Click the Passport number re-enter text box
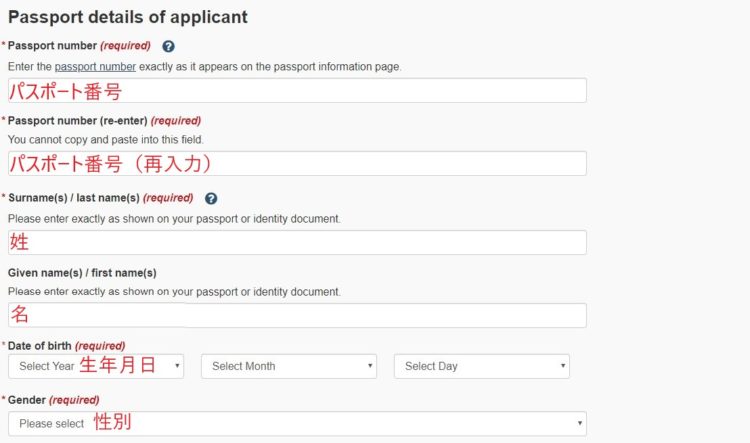Screen dimensions: 750x443 tap(297, 163)
